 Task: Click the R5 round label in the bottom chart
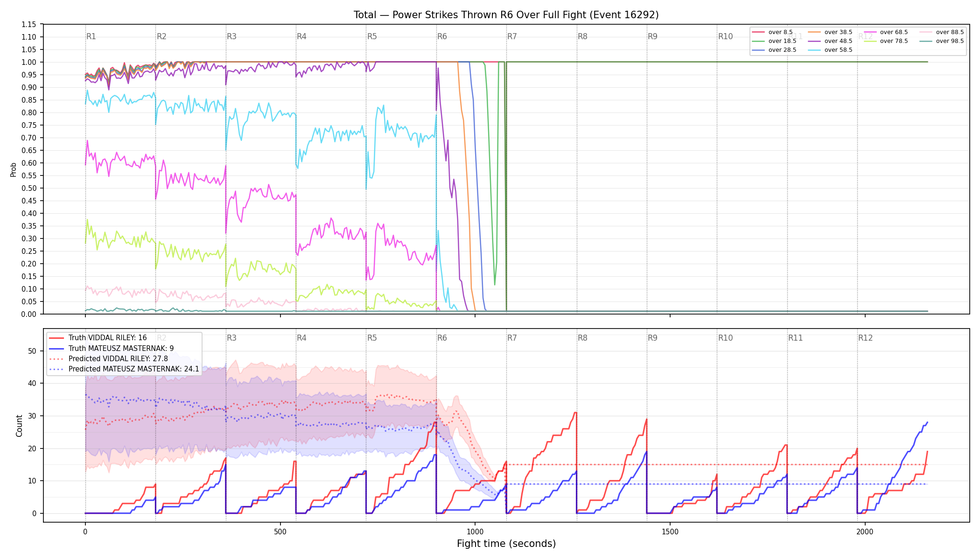pyautogui.click(x=372, y=338)
